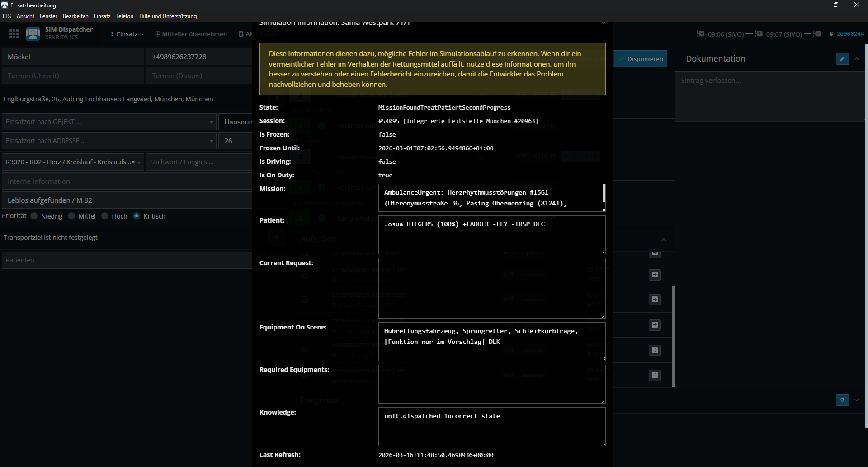Viewport: 868px width, 467px height.
Task: Click the SIM Dispatcher avatar icon
Action: 33,34
